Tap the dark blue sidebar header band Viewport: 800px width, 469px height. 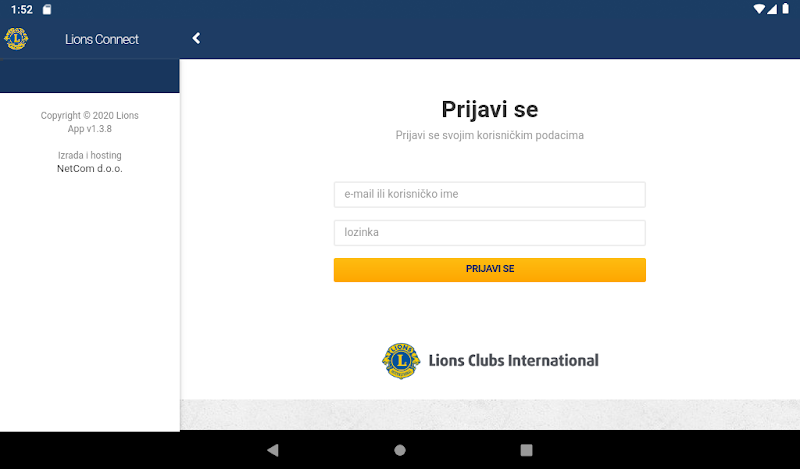89,76
